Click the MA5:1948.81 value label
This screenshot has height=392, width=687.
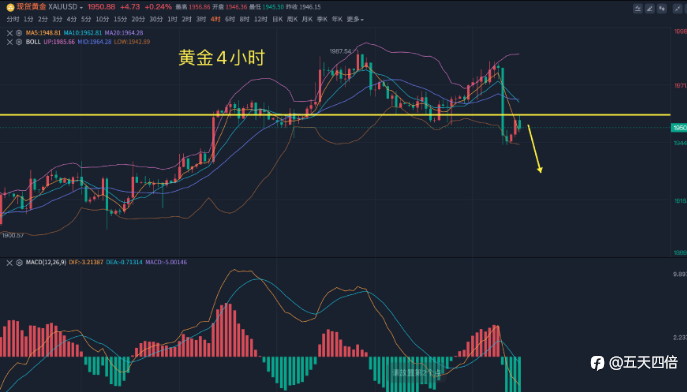point(43,33)
